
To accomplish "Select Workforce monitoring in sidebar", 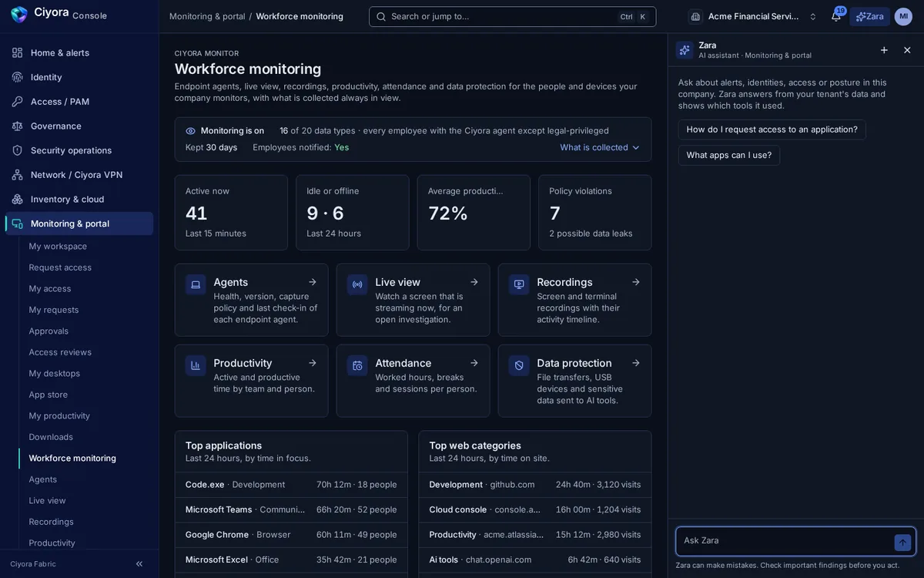I will pos(85,458).
